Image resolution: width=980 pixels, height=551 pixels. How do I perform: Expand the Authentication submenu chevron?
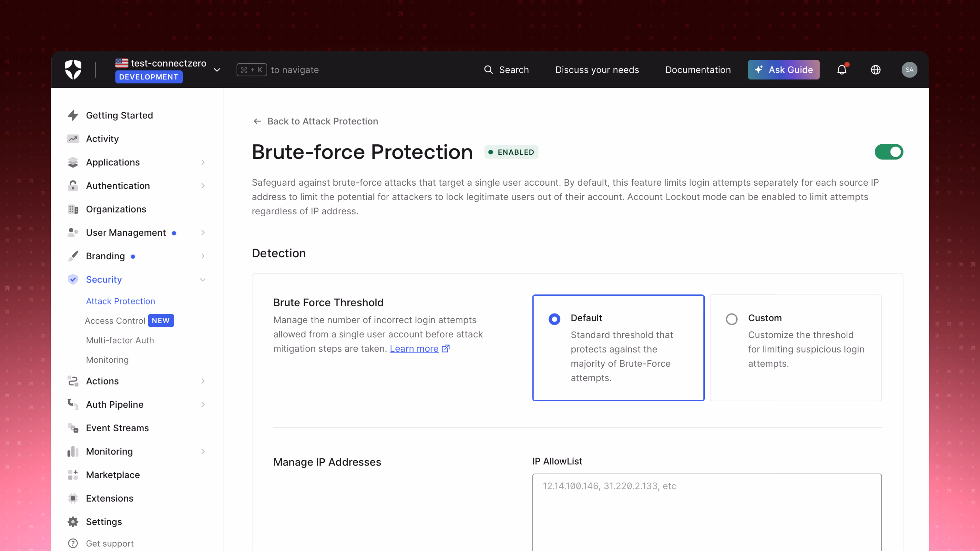click(x=203, y=186)
